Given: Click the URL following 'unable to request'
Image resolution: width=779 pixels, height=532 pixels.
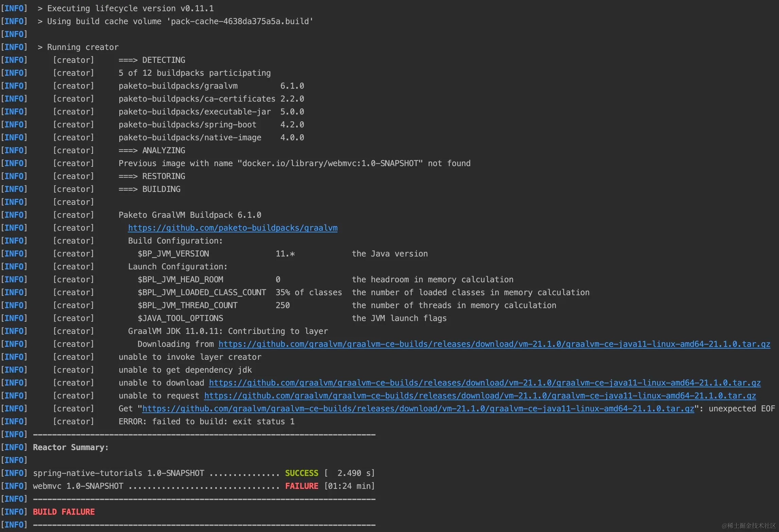Looking at the screenshot, I should point(480,396).
